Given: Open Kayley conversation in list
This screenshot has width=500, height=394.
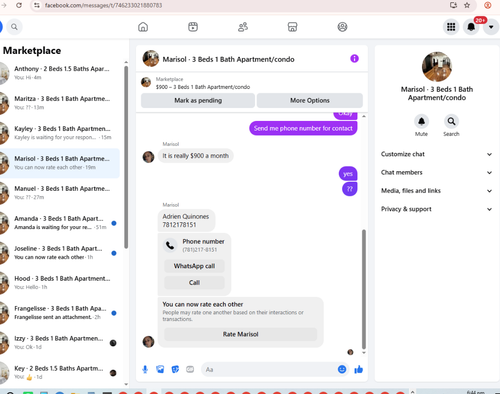Looking at the screenshot, I should pyautogui.click(x=60, y=133).
